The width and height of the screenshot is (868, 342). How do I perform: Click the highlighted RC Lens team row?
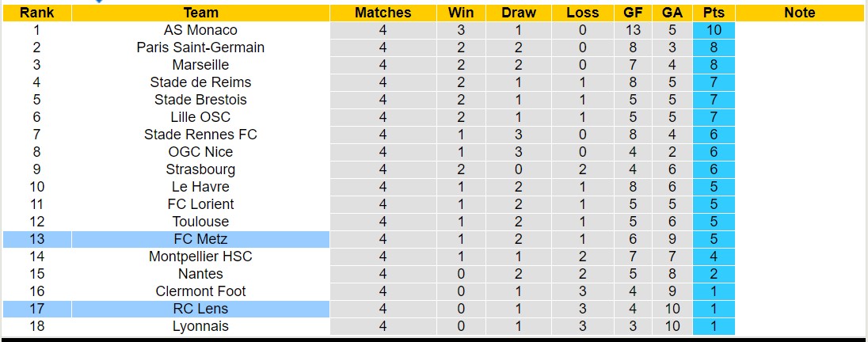[200, 309]
